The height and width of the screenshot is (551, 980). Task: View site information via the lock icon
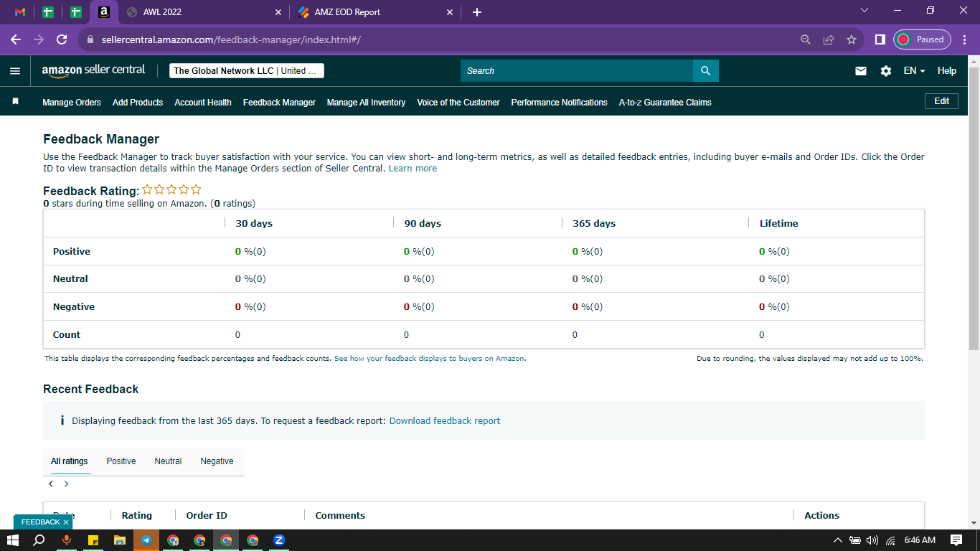click(x=90, y=39)
